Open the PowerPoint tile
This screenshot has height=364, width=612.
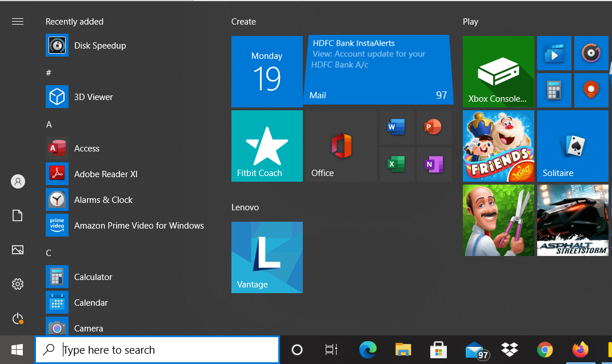433,127
